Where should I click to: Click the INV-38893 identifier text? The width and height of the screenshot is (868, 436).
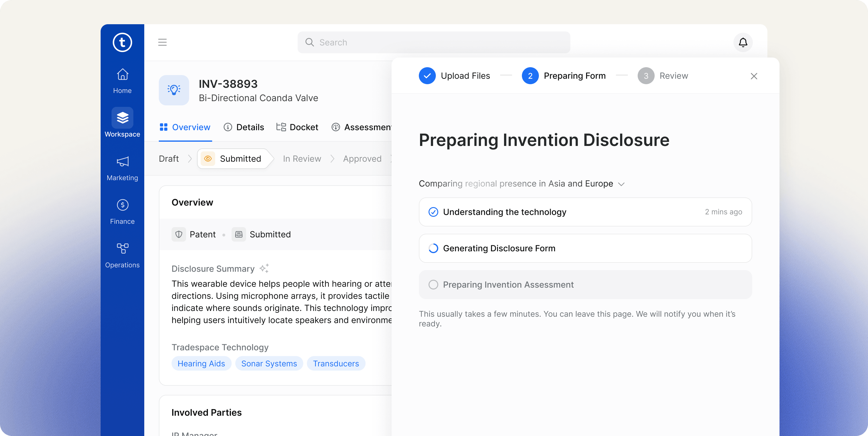point(228,84)
